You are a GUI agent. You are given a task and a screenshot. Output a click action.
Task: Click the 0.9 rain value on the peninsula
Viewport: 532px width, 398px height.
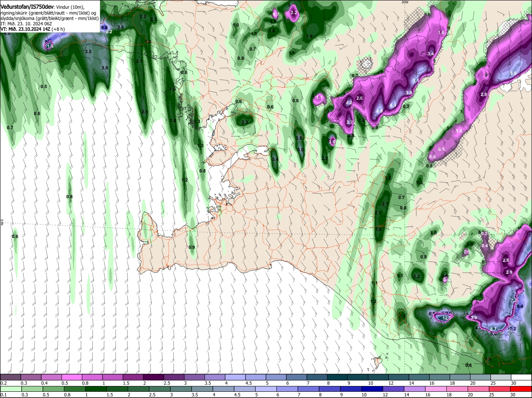pyautogui.click(x=192, y=247)
